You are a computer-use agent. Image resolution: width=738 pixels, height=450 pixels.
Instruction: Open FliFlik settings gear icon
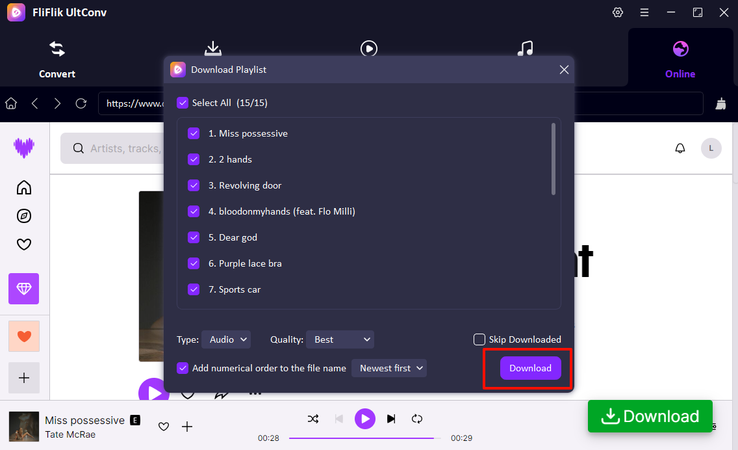click(618, 12)
